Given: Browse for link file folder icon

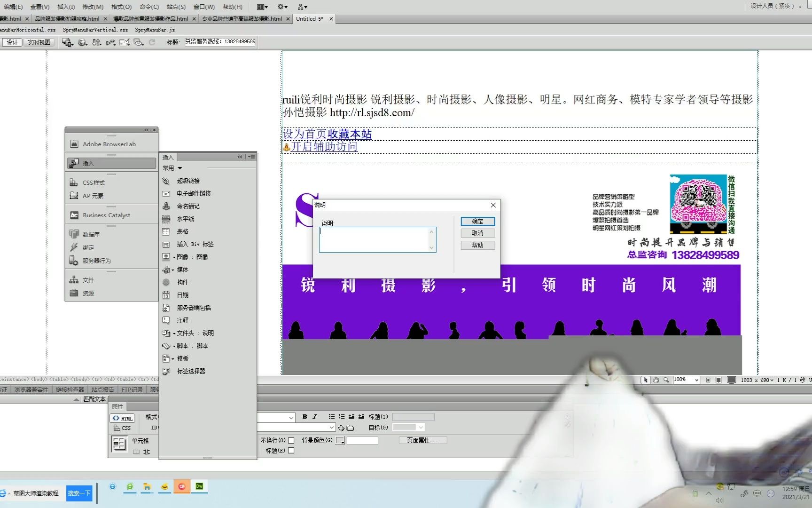Looking at the screenshot, I should pos(350,428).
